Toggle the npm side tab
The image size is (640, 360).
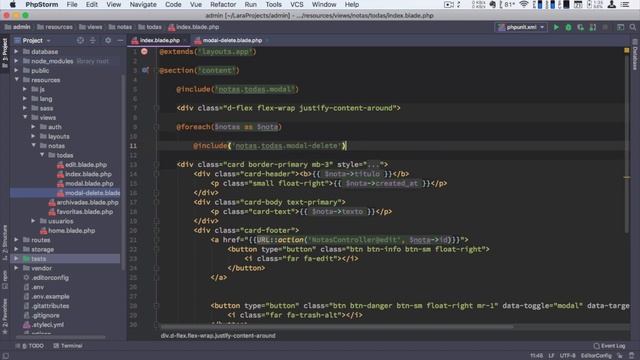pyautogui.click(x=5, y=280)
